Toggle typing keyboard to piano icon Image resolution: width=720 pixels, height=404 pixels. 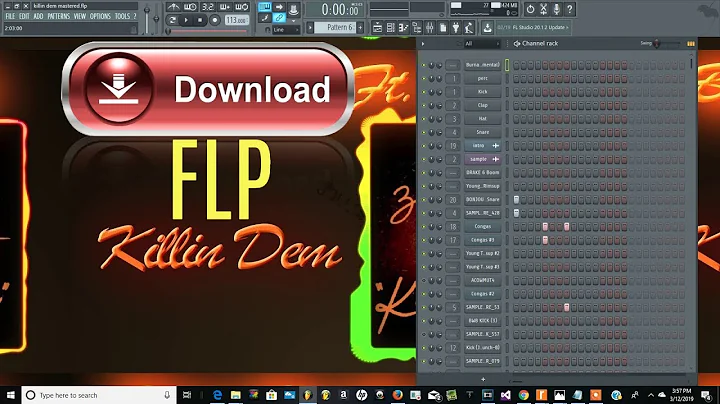click(x=264, y=7)
